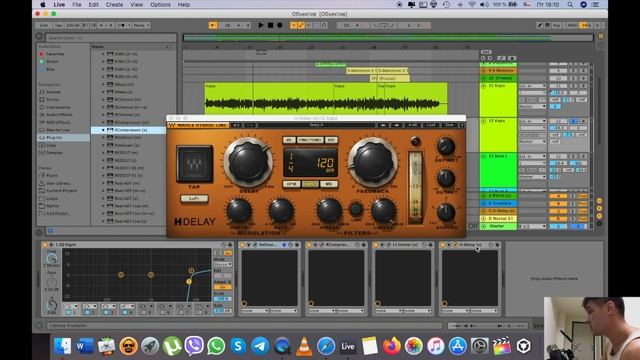Toggle the filter Link button

click(x=356, y=209)
